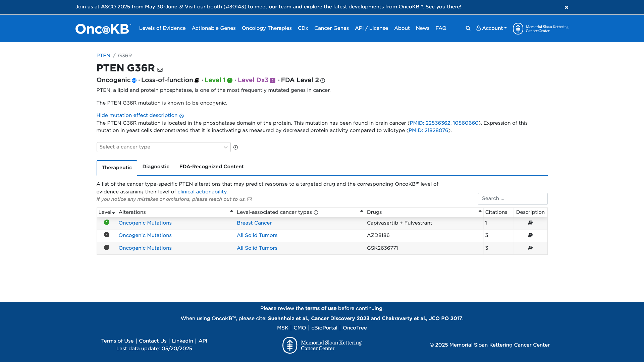This screenshot has width=644, height=362.
Task: Click Level 4 icon in AZD8186 row
Action: (107, 235)
